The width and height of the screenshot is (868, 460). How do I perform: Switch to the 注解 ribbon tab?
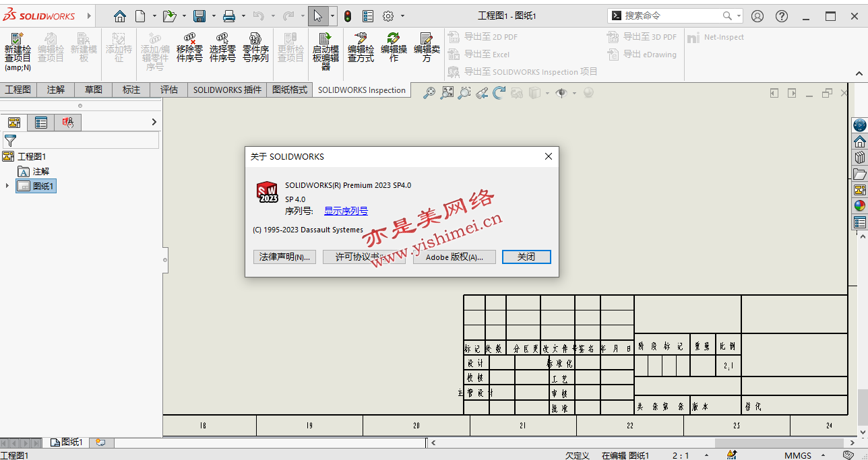point(56,90)
